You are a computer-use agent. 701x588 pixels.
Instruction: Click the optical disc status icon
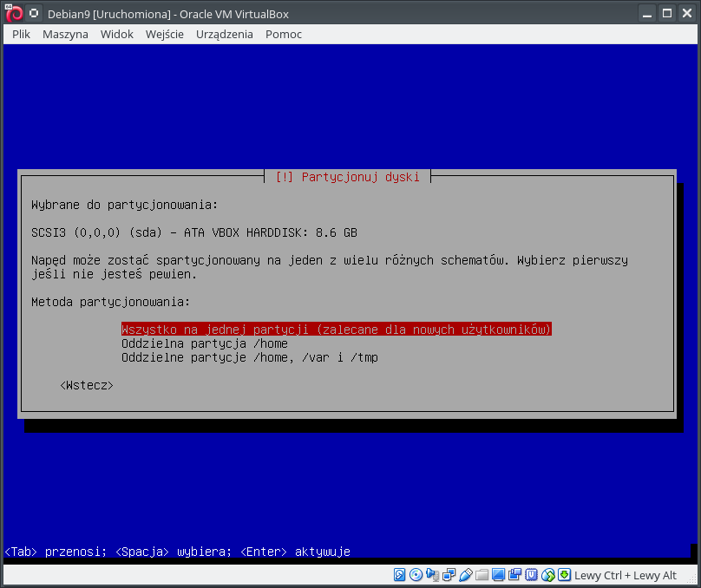pos(416,575)
